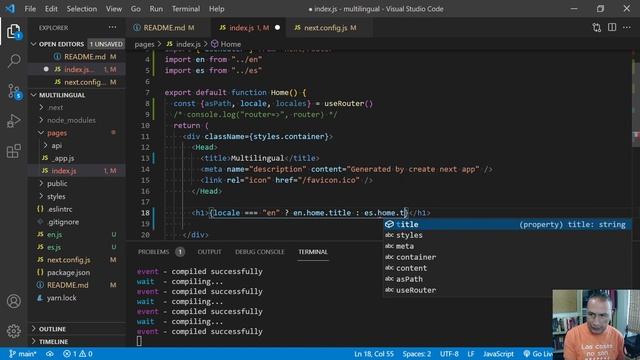This screenshot has height=360, width=640.
Task: Switch to the Output panel tab
Action: coord(209,252)
